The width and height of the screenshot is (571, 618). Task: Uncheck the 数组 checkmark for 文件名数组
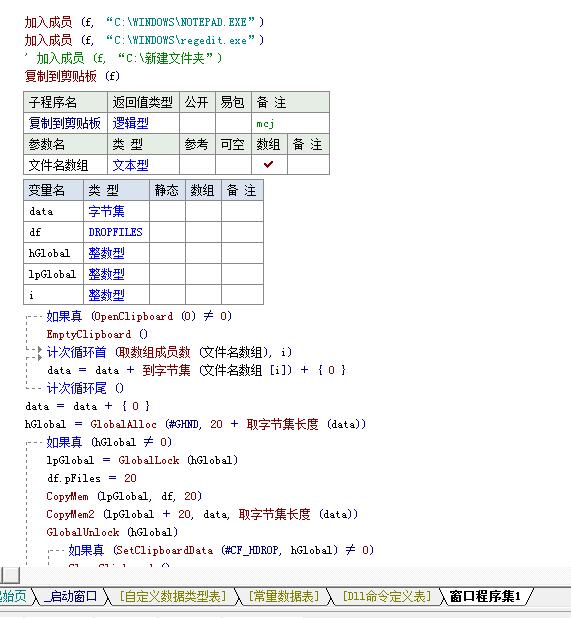269,164
